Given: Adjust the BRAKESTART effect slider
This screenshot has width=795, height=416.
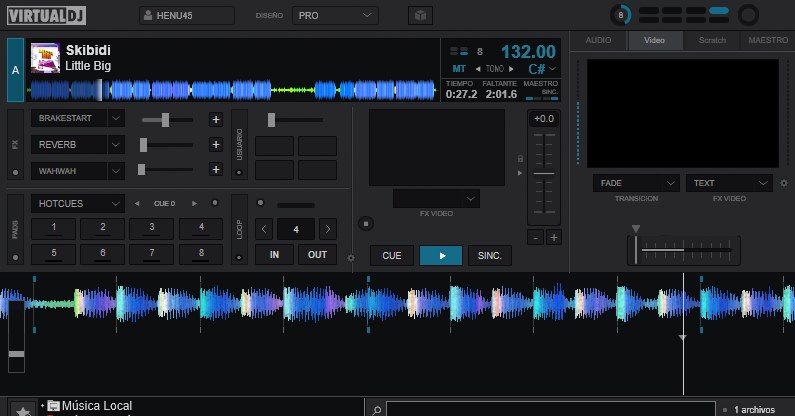Looking at the screenshot, I should (x=167, y=120).
